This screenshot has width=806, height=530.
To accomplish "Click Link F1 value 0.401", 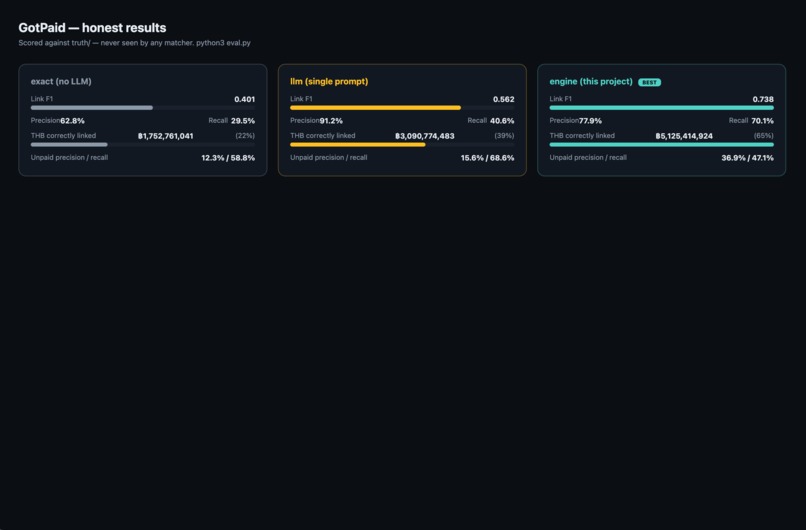I will tap(245, 99).
